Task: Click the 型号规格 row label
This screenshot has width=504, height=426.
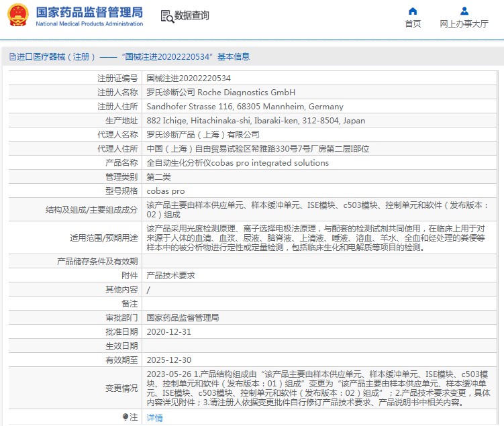Action: 121,191
